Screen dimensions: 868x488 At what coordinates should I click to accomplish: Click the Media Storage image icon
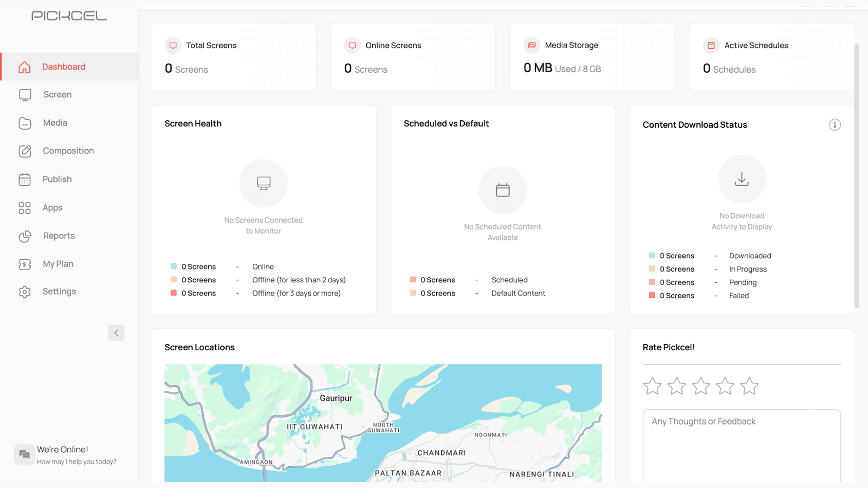(x=532, y=45)
